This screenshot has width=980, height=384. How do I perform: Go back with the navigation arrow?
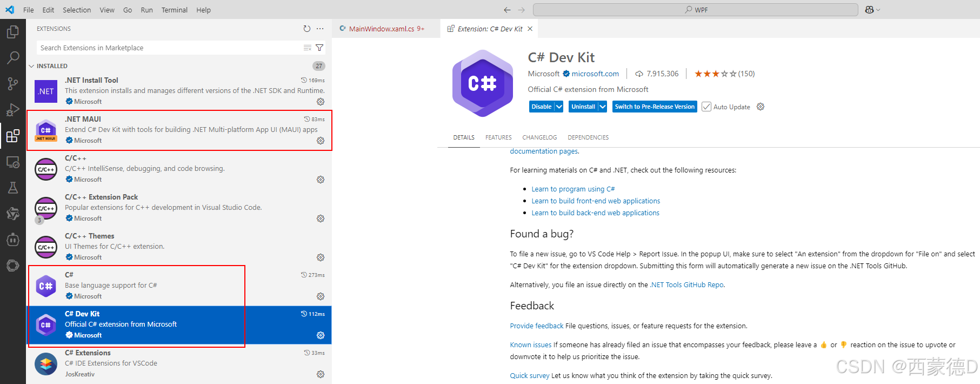pyautogui.click(x=507, y=10)
